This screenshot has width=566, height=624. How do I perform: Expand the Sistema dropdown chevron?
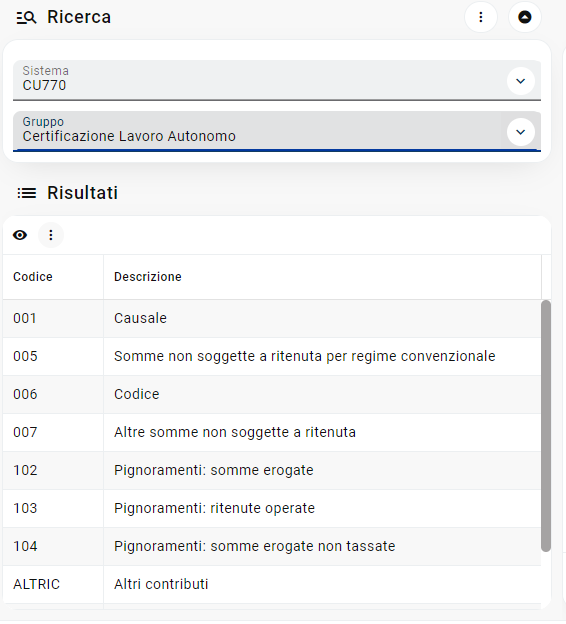[521, 81]
